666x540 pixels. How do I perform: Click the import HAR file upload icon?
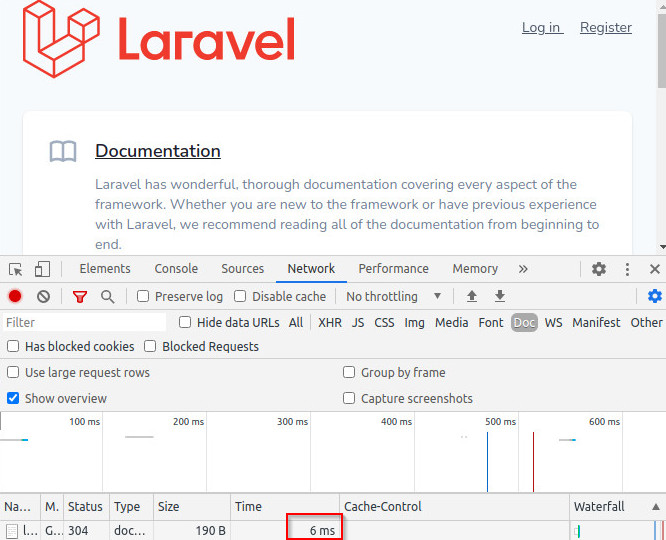tap(472, 297)
